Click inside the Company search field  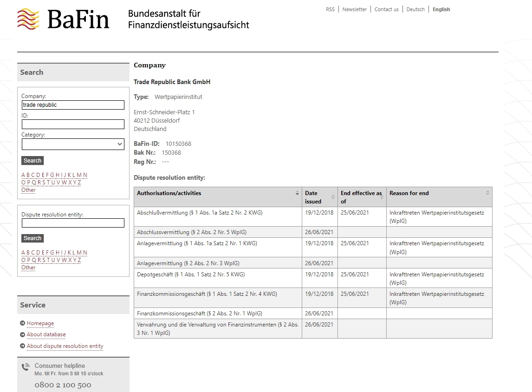pyautogui.click(x=73, y=105)
